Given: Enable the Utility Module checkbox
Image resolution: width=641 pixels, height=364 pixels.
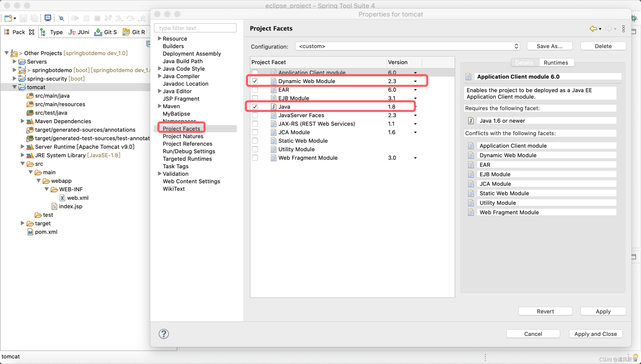Looking at the screenshot, I should (x=255, y=149).
